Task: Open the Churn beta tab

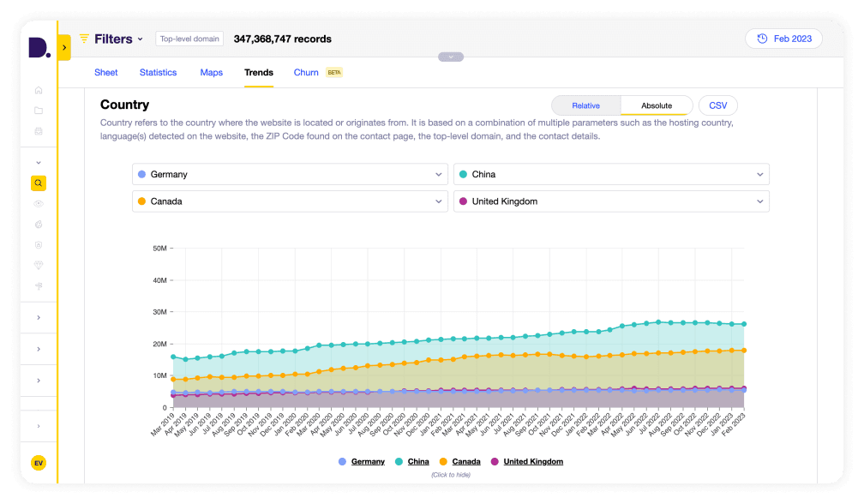Action: [318, 73]
